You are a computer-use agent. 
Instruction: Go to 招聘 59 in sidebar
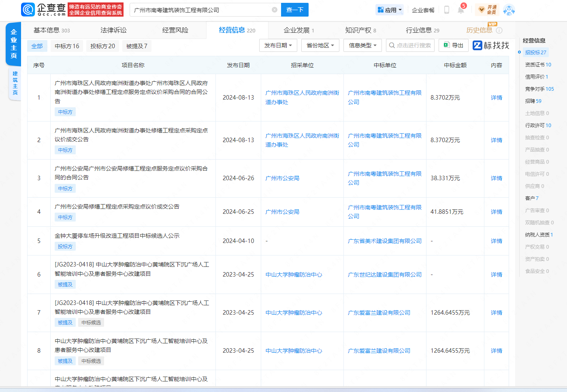533,101
